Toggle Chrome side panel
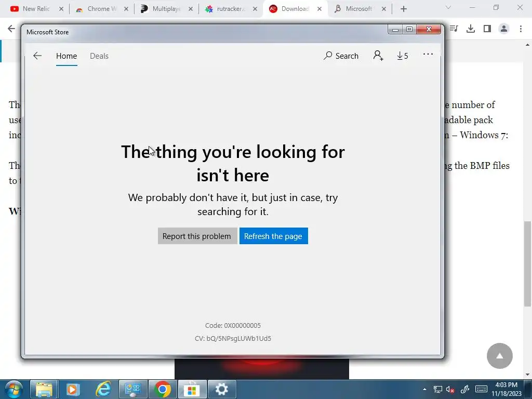532x399 pixels. [x=487, y=29]
